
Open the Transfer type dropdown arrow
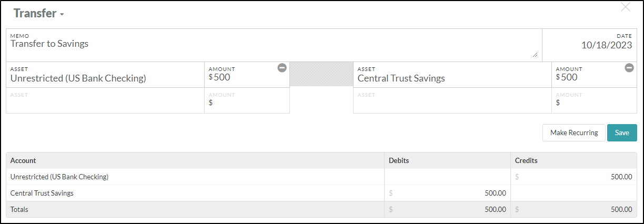coord(62,15)
